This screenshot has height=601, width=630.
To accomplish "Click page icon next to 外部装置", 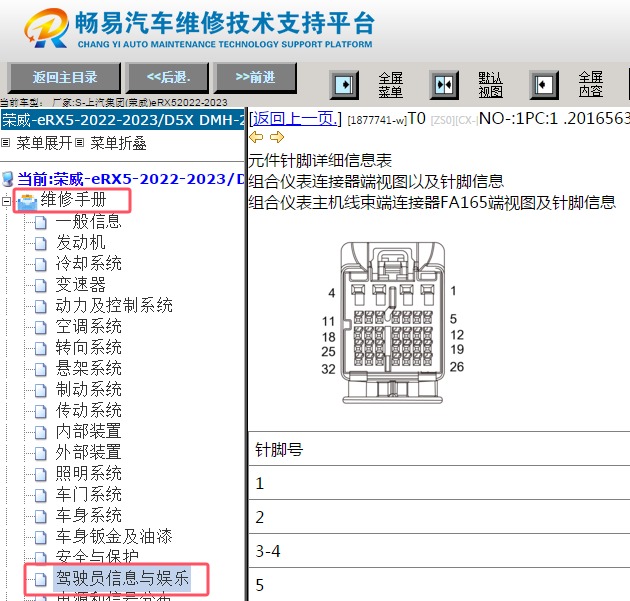I will [x=41, y=453].
